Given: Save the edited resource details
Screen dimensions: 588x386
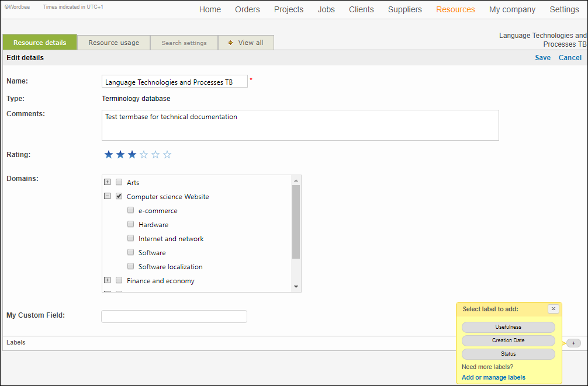Looking at the screenshot, I should [542, 58].
